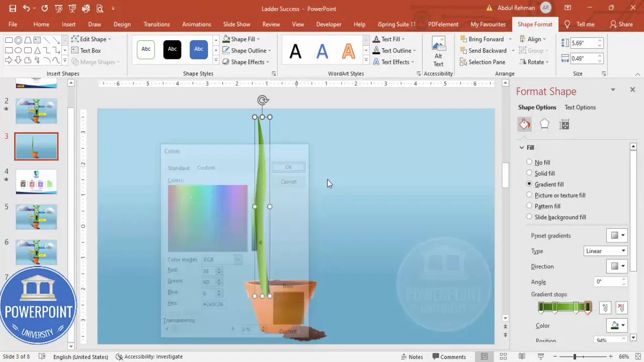Switch to the Animations ribbon tab
The image size is (644, 362).
[196, 24]
